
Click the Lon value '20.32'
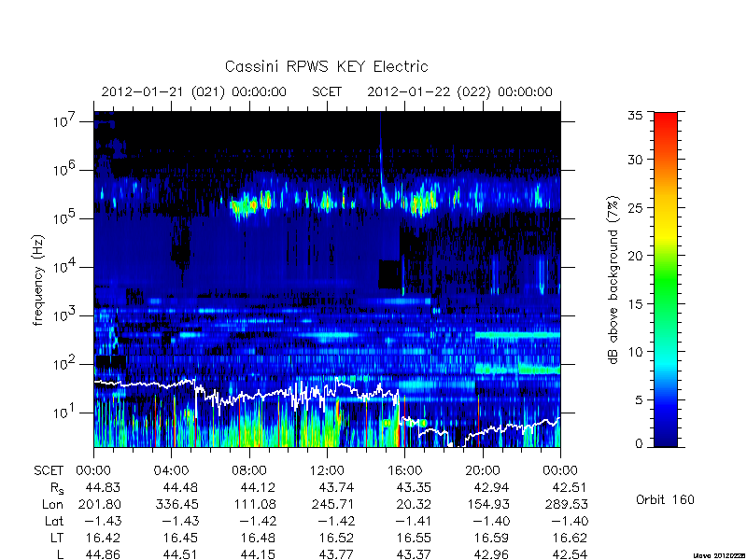click(414, 504)
